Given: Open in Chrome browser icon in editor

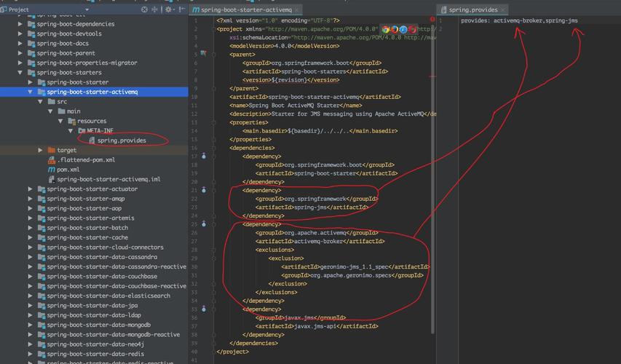Looking at the screenshot, I should pos(385,29).
